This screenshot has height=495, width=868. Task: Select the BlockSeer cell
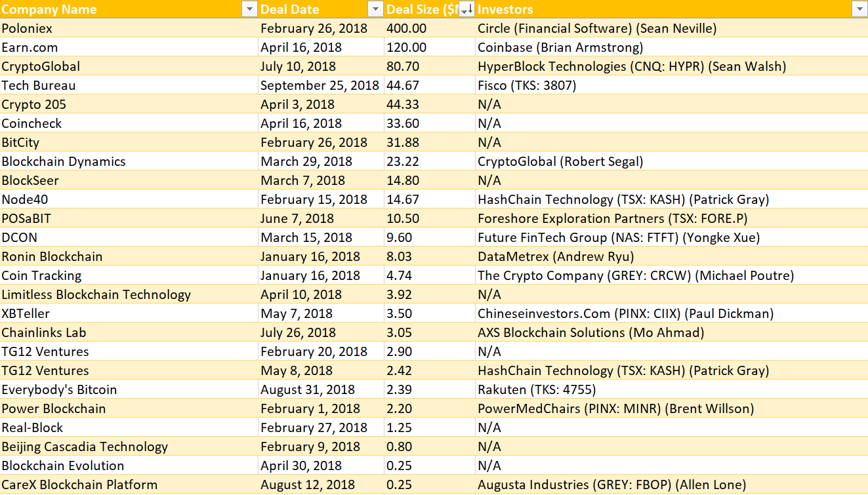click(129, 180)
